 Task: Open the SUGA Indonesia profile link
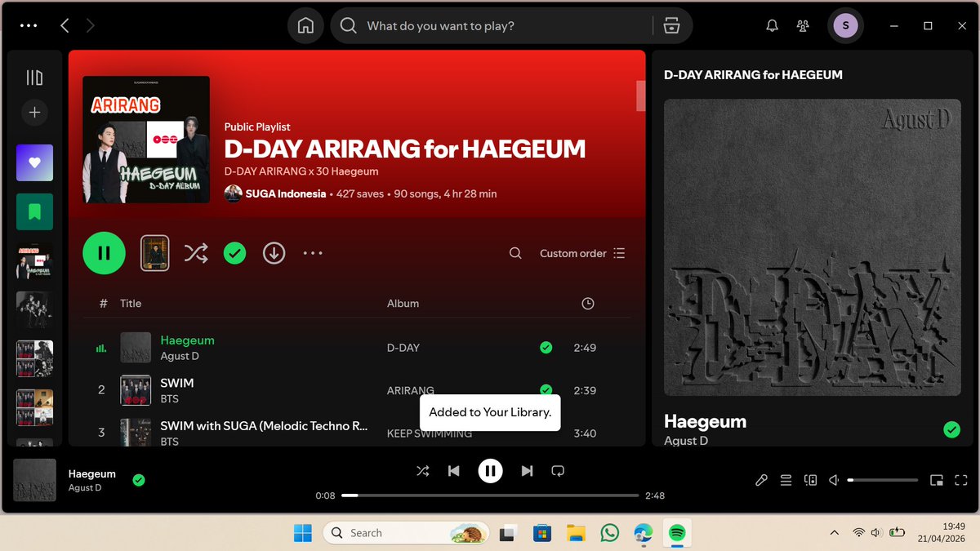(x=286, y=194)
